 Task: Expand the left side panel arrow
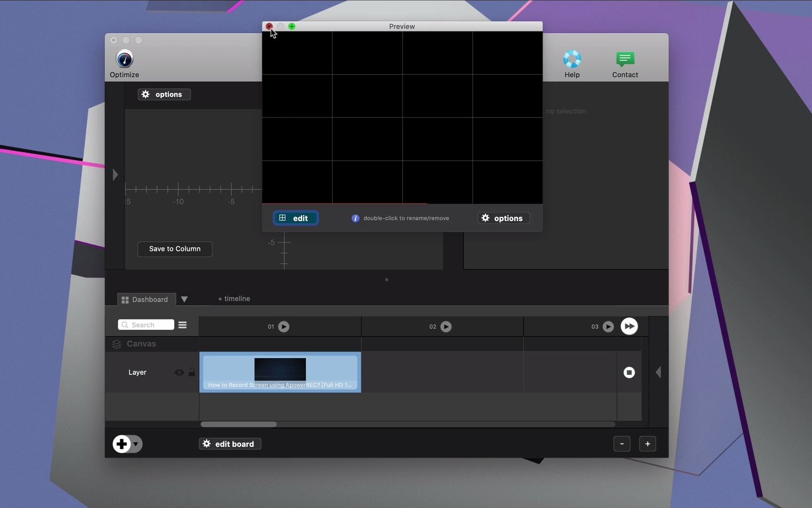[115, 175]
